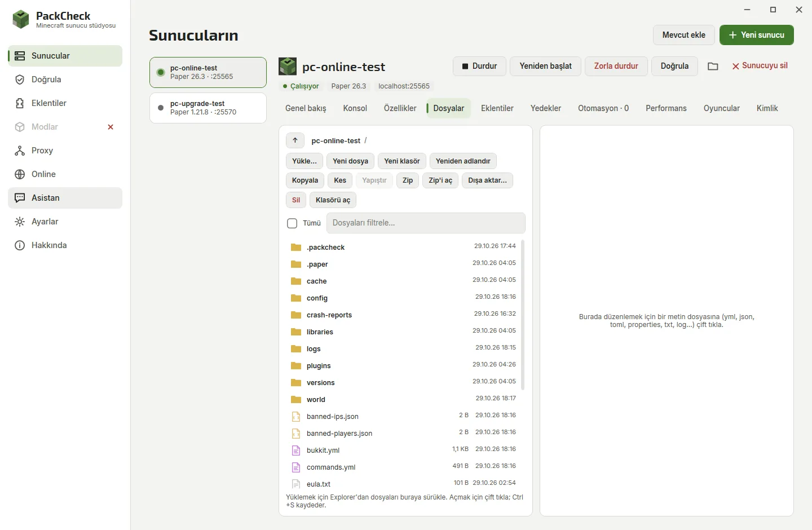Select the eula.txt file

[x=403, y=484]
